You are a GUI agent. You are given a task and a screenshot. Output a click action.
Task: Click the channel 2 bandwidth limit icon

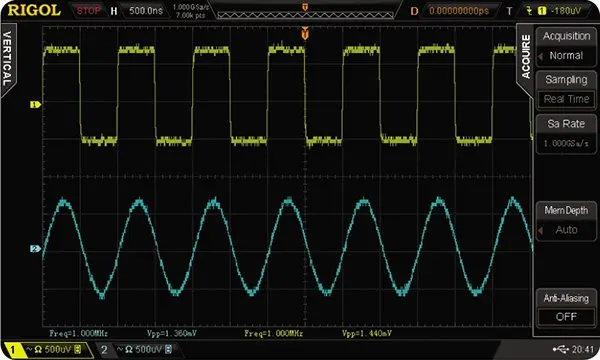(x=168, y=349)
